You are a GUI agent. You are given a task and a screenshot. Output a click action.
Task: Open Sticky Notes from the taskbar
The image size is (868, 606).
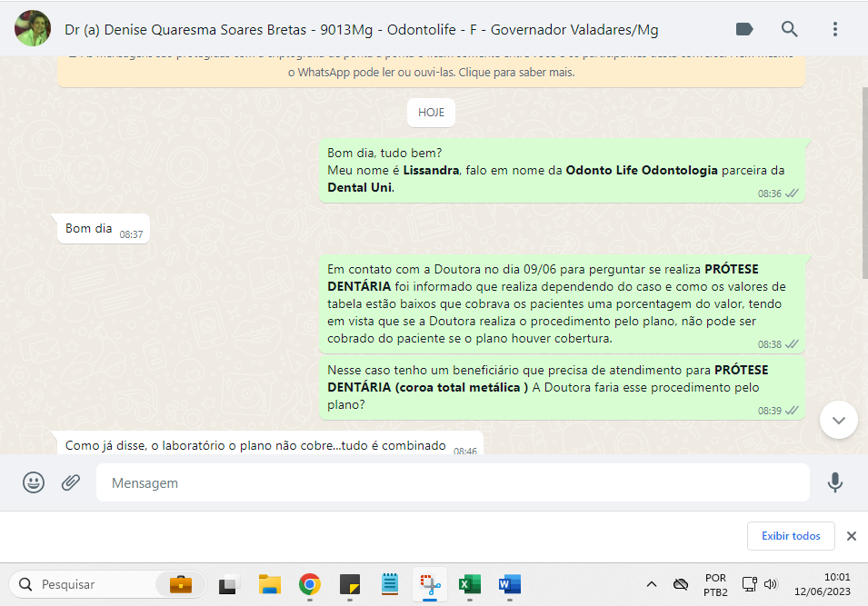(x=350, y=584)
